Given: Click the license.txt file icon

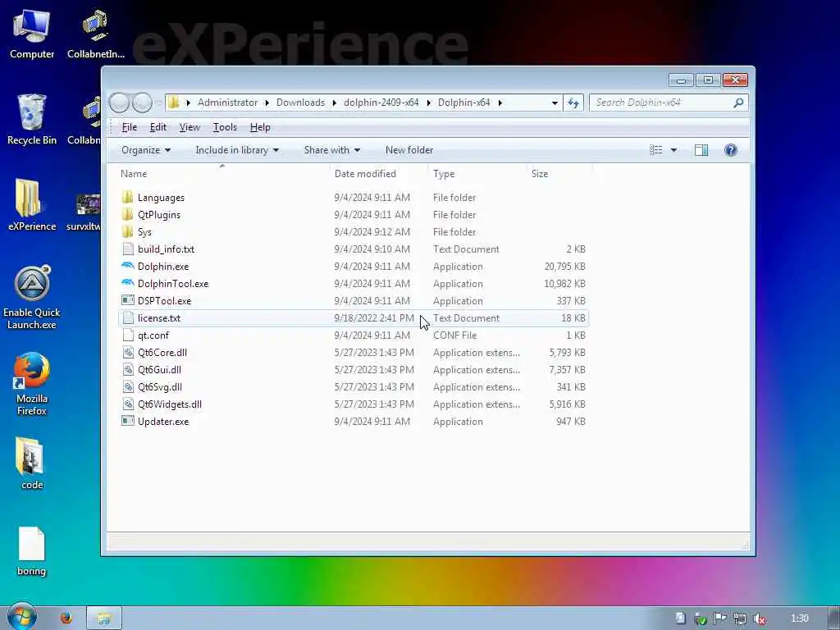Looking at the screenshot, I should [127, 317].
